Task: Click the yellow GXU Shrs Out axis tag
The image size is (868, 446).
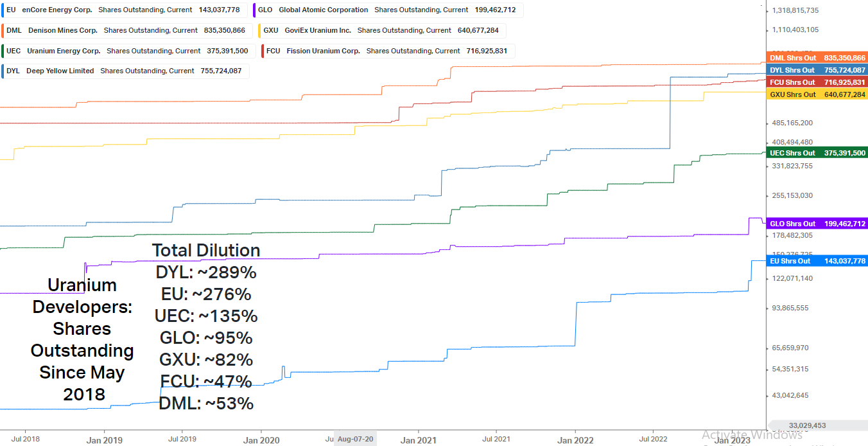Action: pos(817,94)
